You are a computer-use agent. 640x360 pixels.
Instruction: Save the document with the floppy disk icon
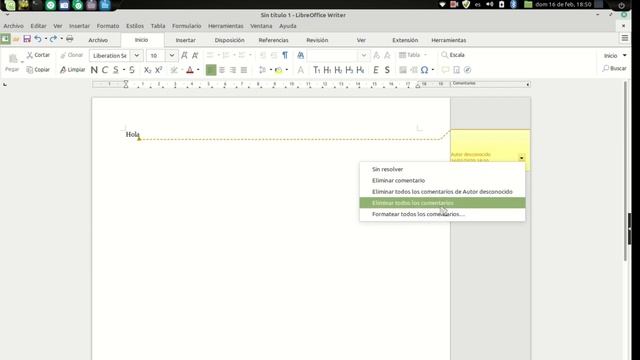tap(27, 39)
